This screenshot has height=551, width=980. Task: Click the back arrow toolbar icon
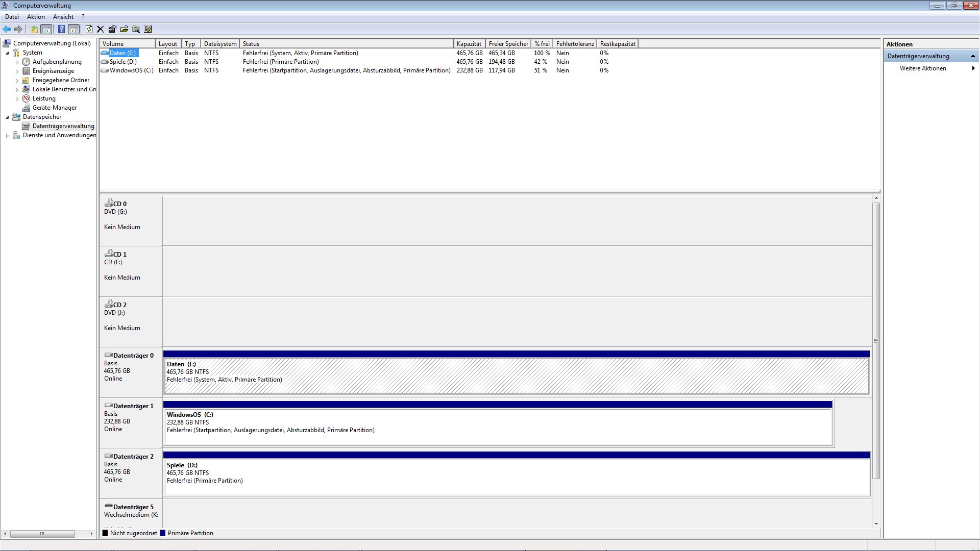pos(7,30)
